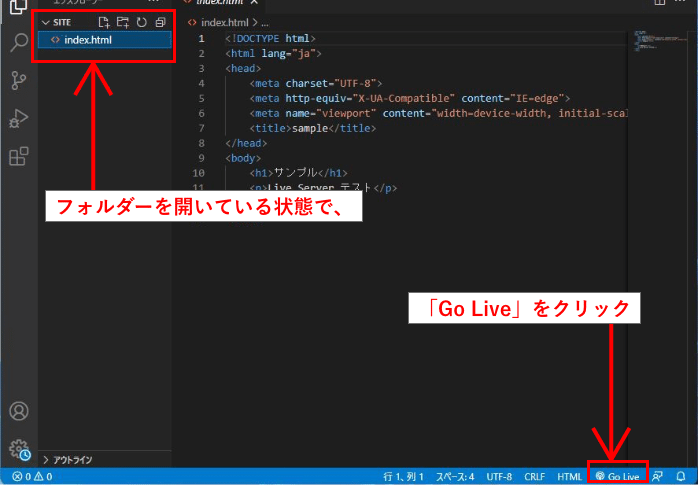The image size is (698, 485).
Task: Click the minimap code preview
Action: pyautogui.click(x=661, y=41)
